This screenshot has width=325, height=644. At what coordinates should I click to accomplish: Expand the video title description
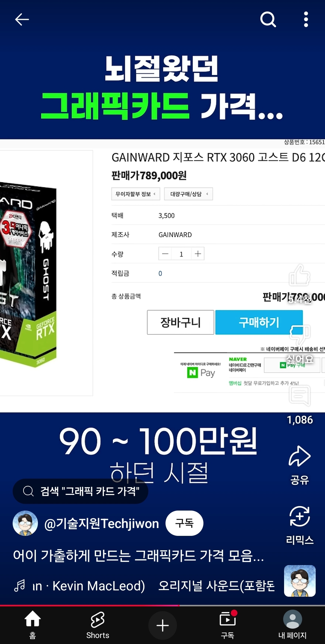(x=138, y=555)
